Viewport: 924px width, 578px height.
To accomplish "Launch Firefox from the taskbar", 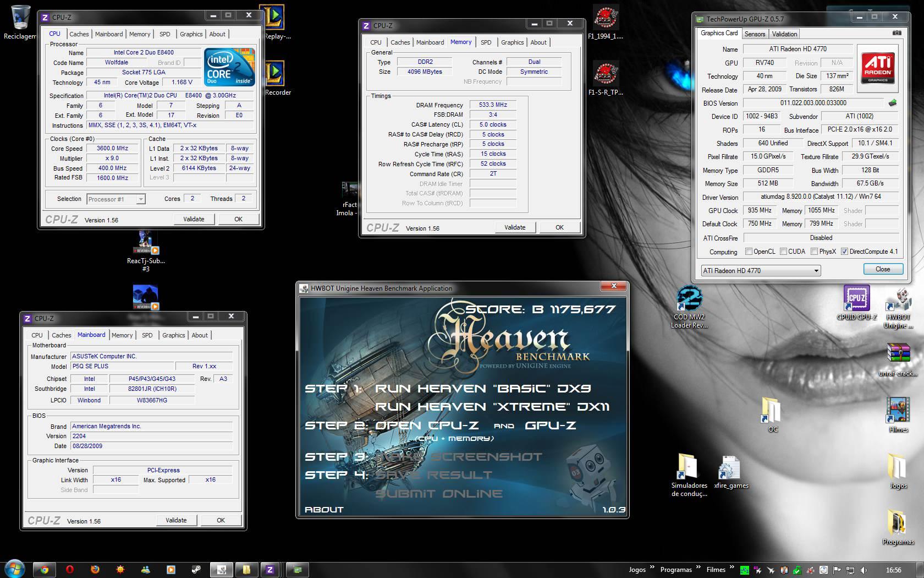I will pos(95,570).
